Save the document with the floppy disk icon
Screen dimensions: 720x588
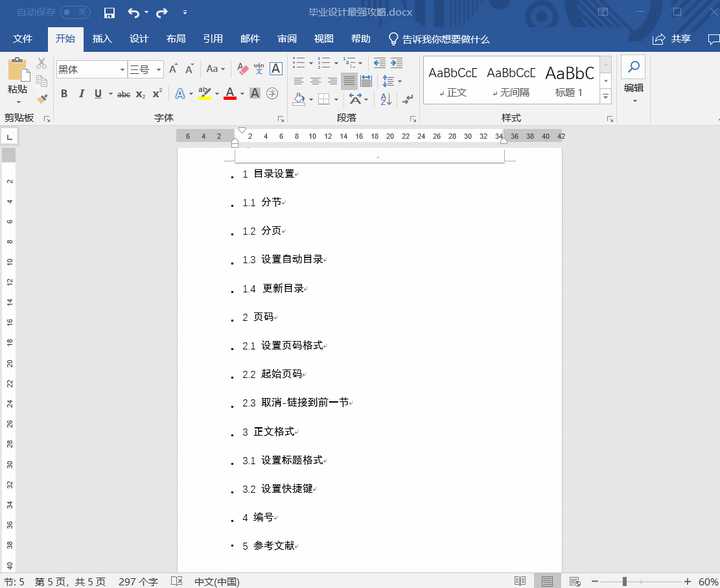click(x=109, y=12)
